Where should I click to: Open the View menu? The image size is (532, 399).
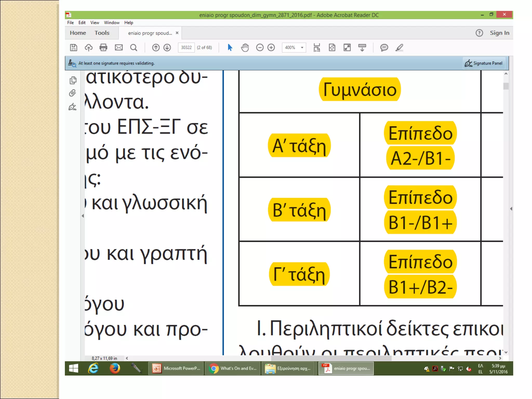[95, 23]
